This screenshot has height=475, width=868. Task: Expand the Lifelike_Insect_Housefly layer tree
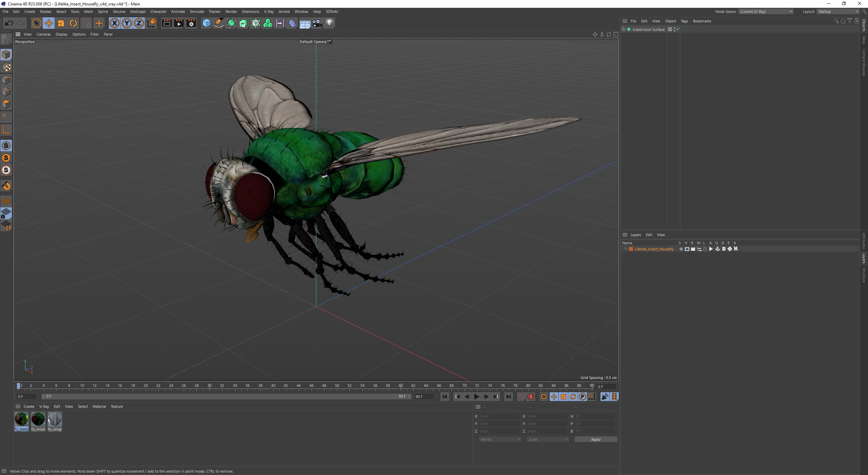tap(626, 249)
